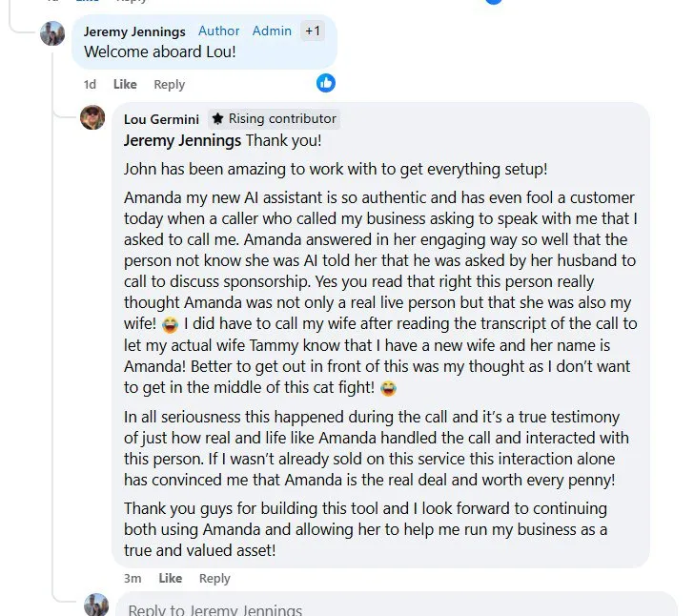Click laughing emoji after 'cat fight!'
The width and height of the screenshot is (694, 616).
(388, 388)
